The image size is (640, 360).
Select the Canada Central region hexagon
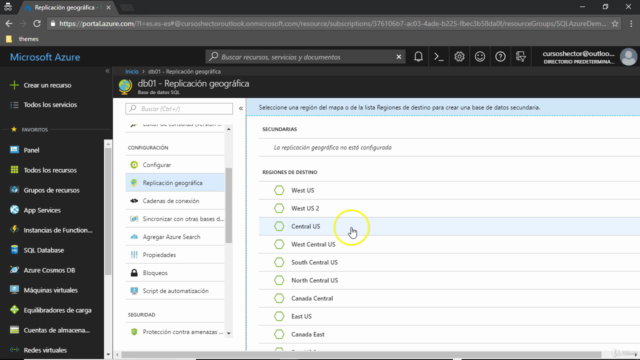(x=279, y=298)
